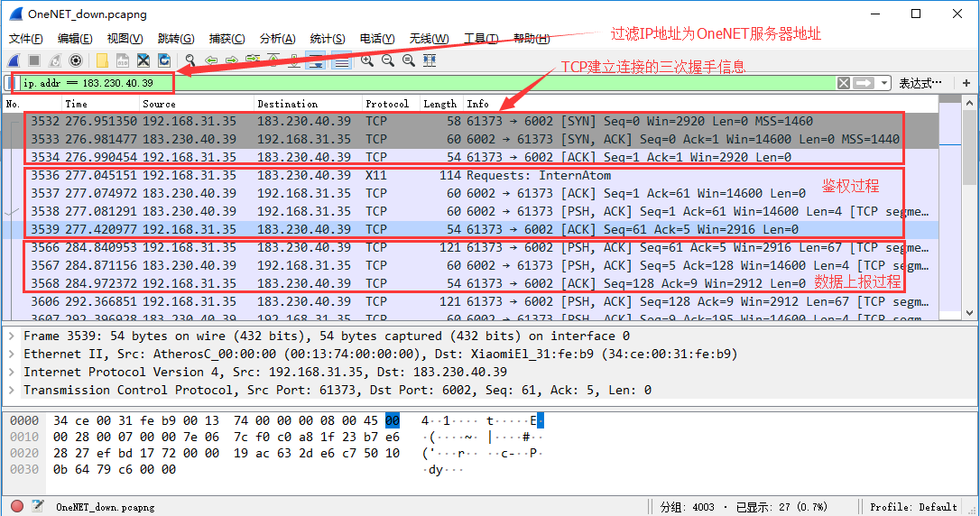The image size is (980, 516).
Task: Select packet 3533 SYN, ACK row
Action: [x=470, y=139]
